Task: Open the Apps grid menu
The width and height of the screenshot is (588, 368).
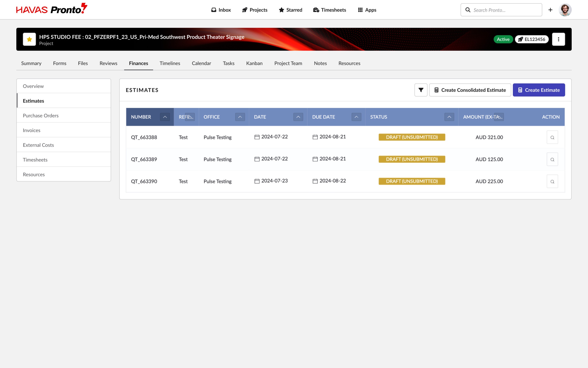Action: tap(367, 10)
